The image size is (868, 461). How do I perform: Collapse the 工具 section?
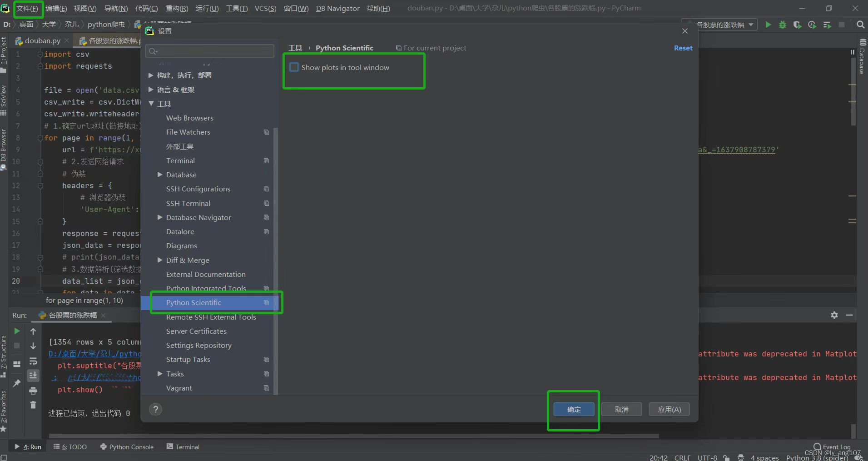pyautogui.click(x=151, y=104)
